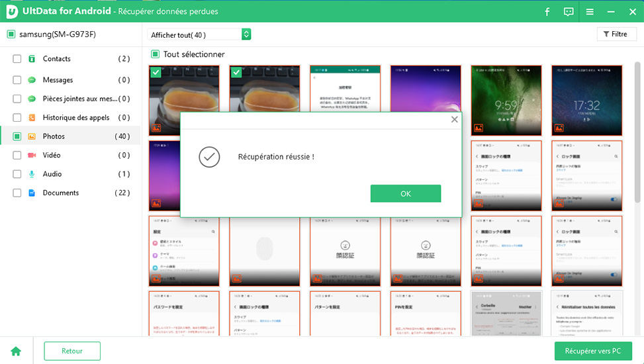Click Récupérer vers PC button
The height and width of the screenshot is (364, 644).
point(593,351)
